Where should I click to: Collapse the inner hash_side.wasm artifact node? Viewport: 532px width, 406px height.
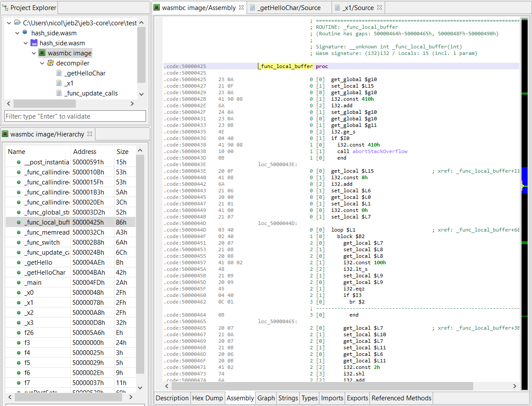click(25, 43)
